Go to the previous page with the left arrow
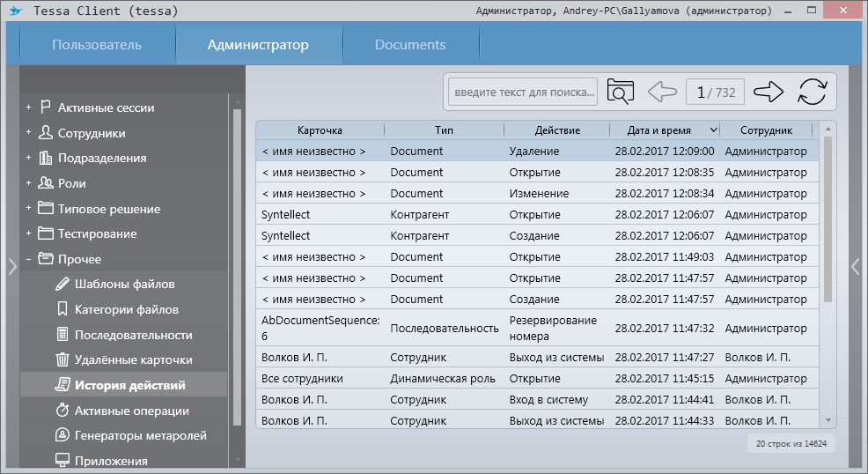The width and height of the screenshot is (868, 474). tap(661, 92)
